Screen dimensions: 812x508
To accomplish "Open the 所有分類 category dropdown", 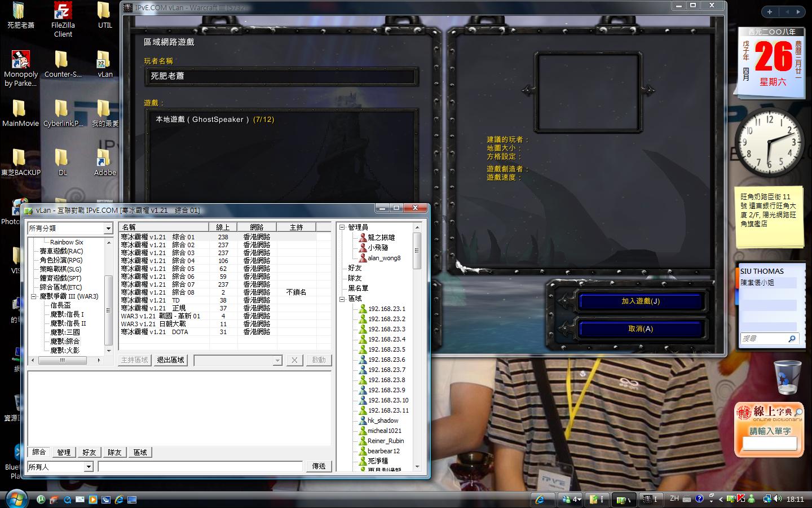I will pos(108,228).
